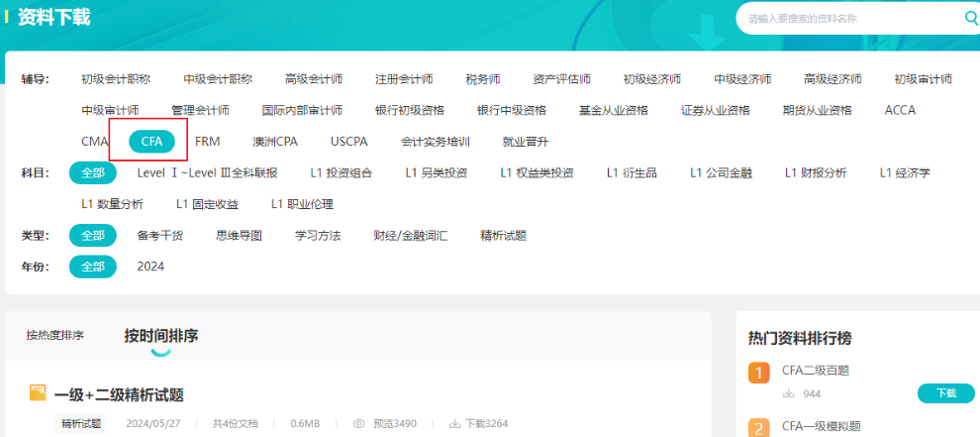The height and width of the screenshot is (437, 980).
Task: Switch to 按时间排序 tab
Action: 161,336
